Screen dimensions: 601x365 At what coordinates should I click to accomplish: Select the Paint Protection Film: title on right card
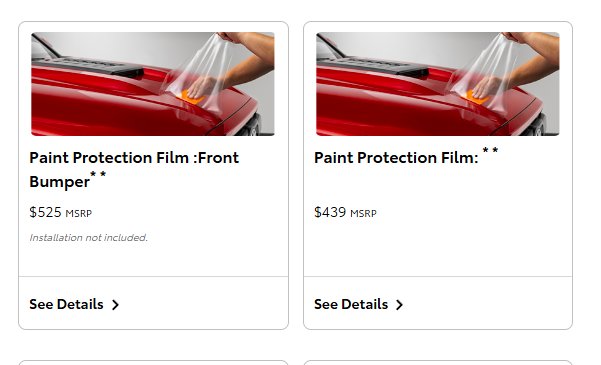pyautogui.click(x=396, y=158)
